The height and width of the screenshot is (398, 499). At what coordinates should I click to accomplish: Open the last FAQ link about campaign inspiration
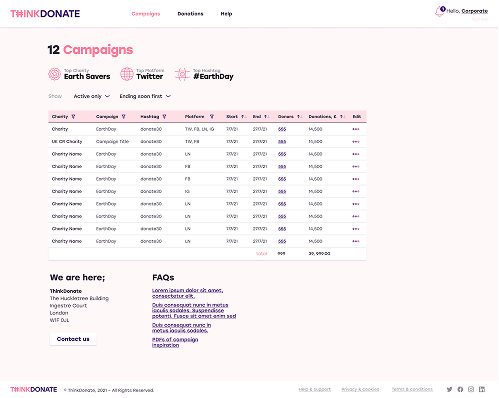point(175,342)
